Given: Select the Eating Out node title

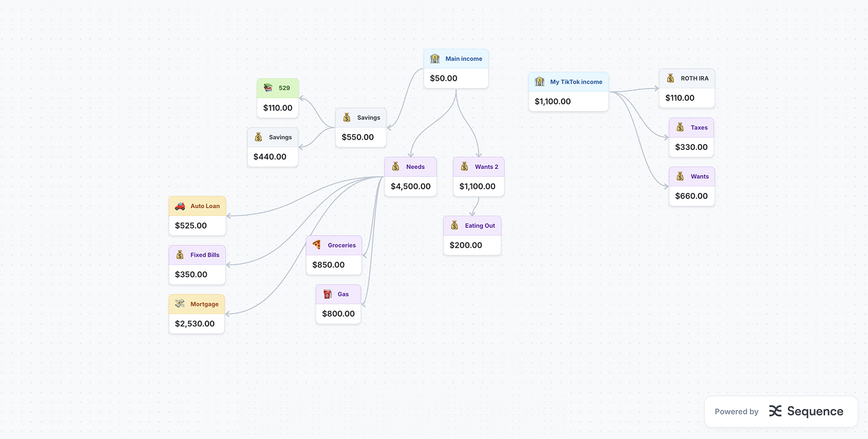Looking at the screenshot, I should (x=480, y=226).
